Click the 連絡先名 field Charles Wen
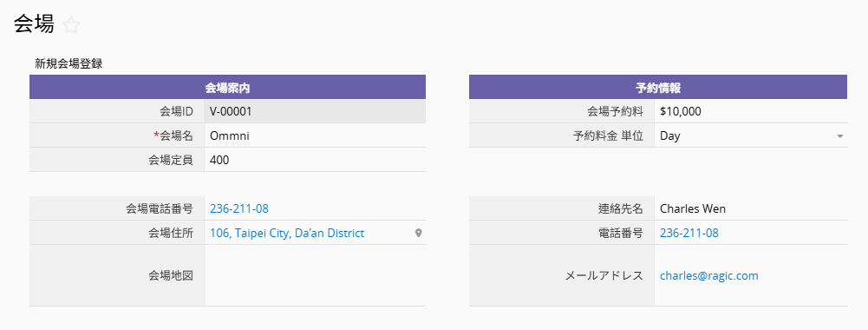 [751, 209]
